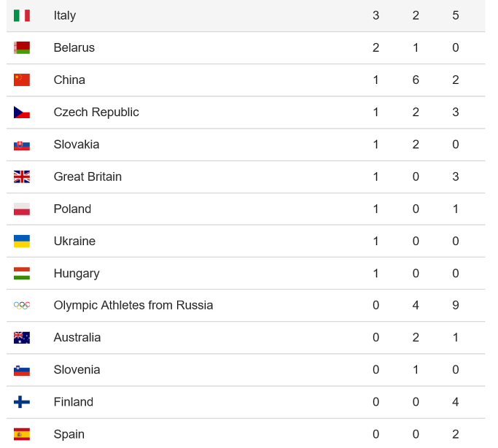This screenshot has height=448, width=498.
Task: Click the Ukraine flag icon
Action: point(22,242)
